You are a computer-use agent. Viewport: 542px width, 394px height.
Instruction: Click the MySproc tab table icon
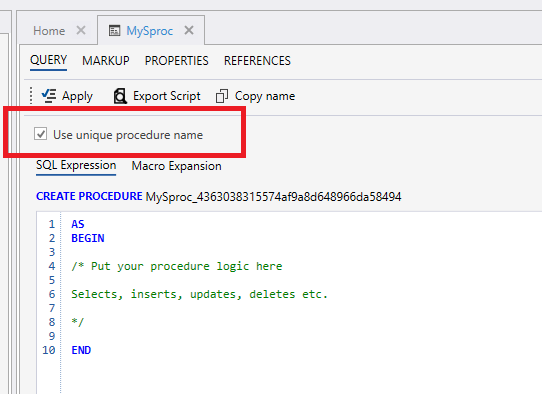[x=114, y=30]
